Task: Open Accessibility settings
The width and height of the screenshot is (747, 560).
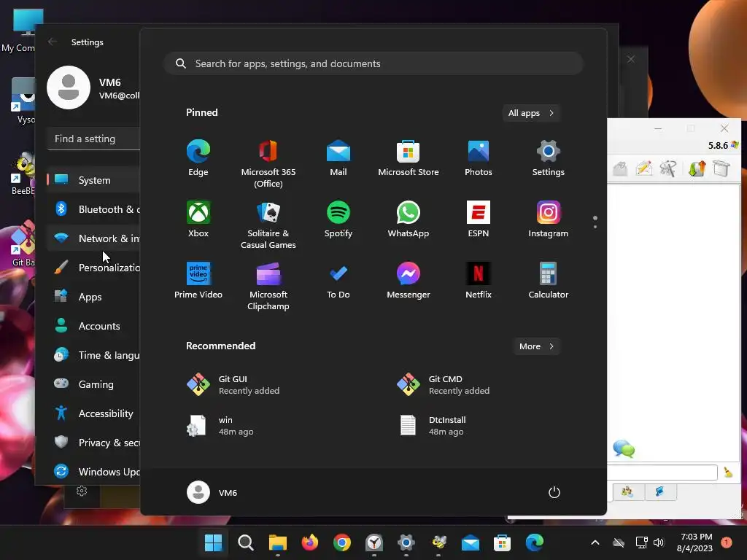Action: click(x=94, y=413)
